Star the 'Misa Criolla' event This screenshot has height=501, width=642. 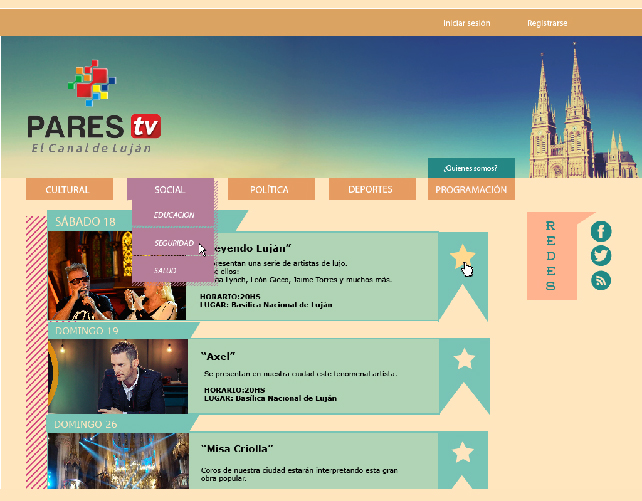coord(463,453)
